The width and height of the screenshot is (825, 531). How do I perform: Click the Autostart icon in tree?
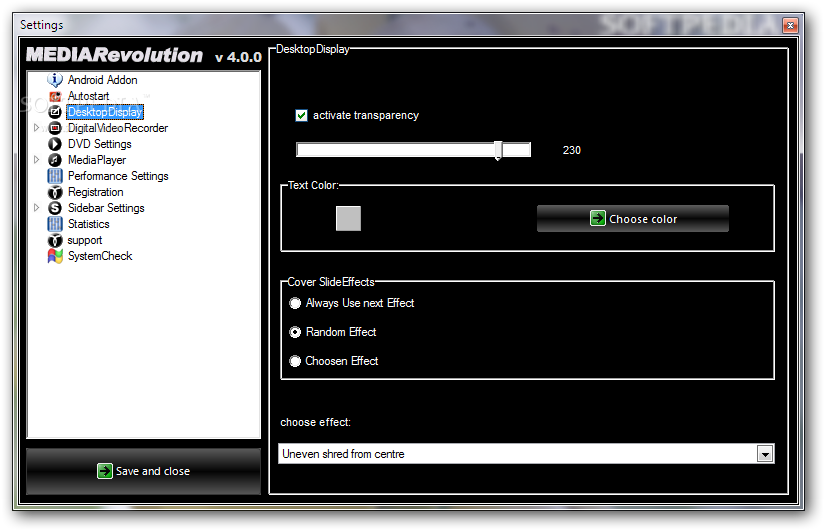pyautogui.click(x=55, y=96)
